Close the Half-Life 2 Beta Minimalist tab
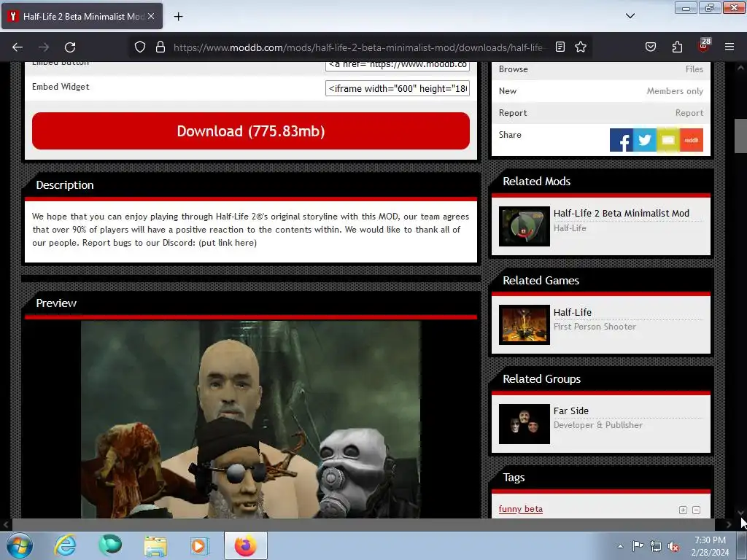The height and width of the screenshot is (560, 747). 151,16
